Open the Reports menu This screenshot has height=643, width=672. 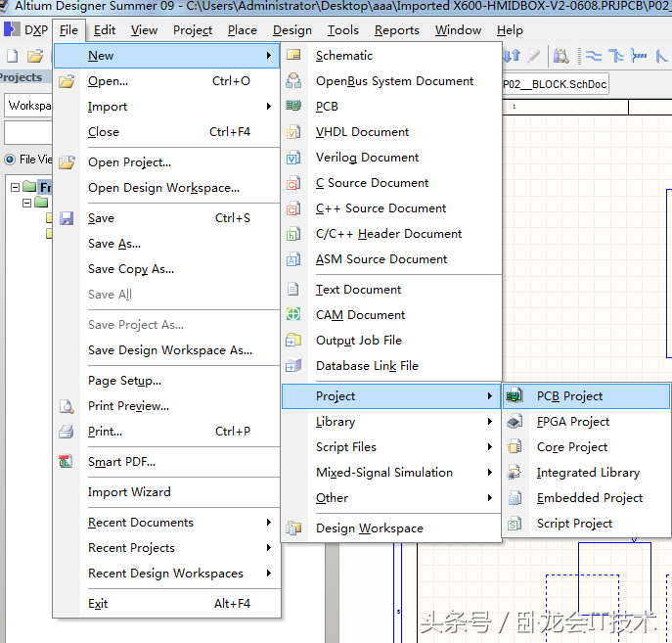coord(397,30)
